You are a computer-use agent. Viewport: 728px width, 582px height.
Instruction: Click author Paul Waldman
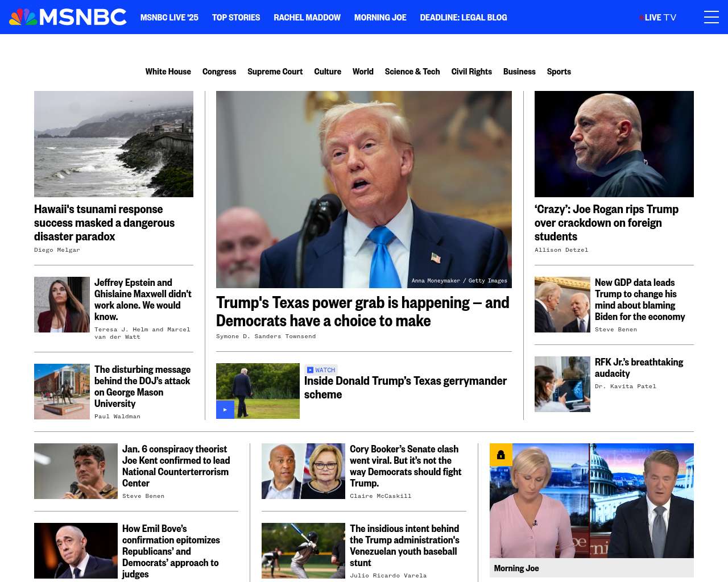[x=117, y=417]
